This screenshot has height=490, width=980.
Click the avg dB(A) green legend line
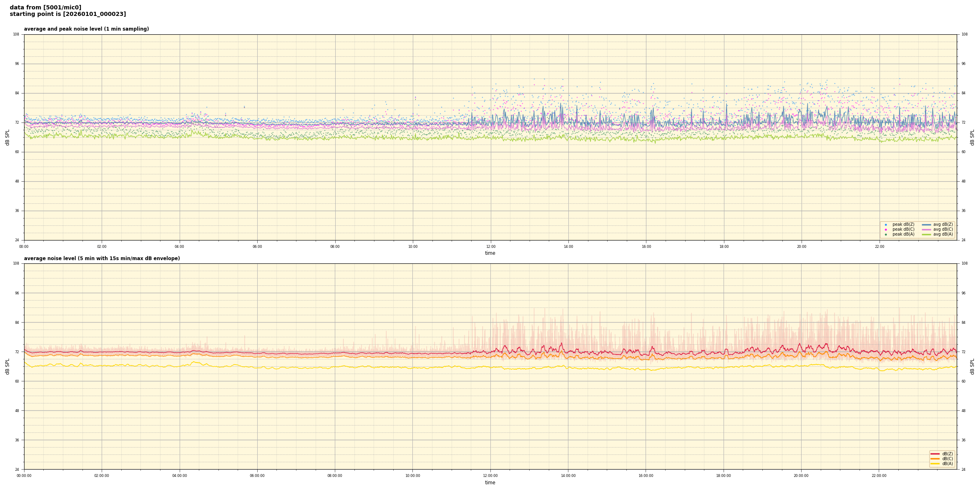coord(927,234)
